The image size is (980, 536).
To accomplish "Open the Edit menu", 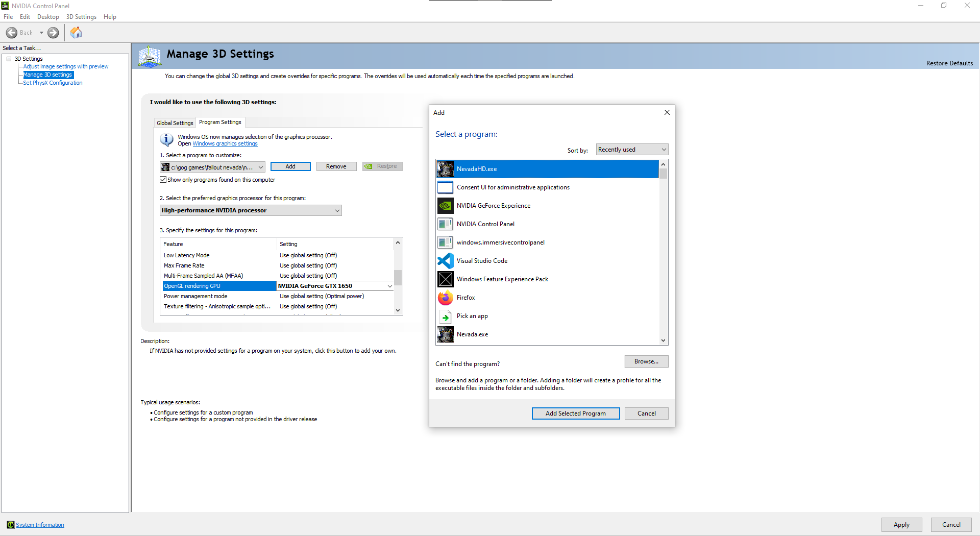I will [x=25, y=17].
